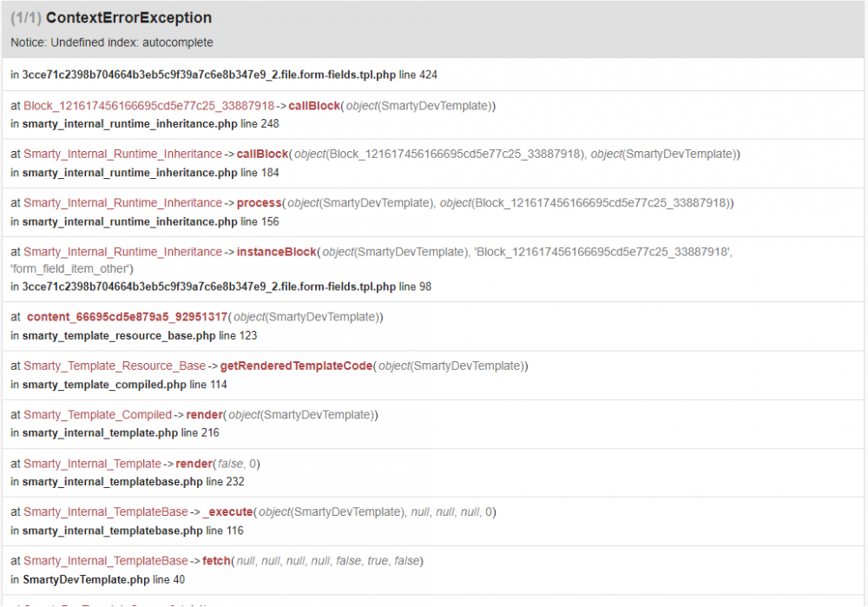The image size is (868, 607).
Task: Click the render method with (false, 0) arguments
Action: [x=194, y=464]
